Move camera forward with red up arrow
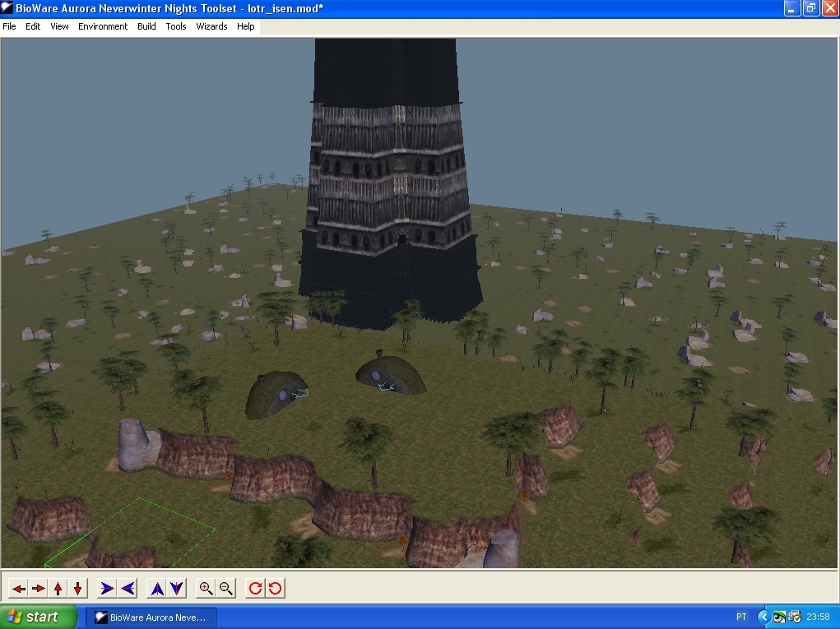Viewport: 840px width, 629px height. 58,588
